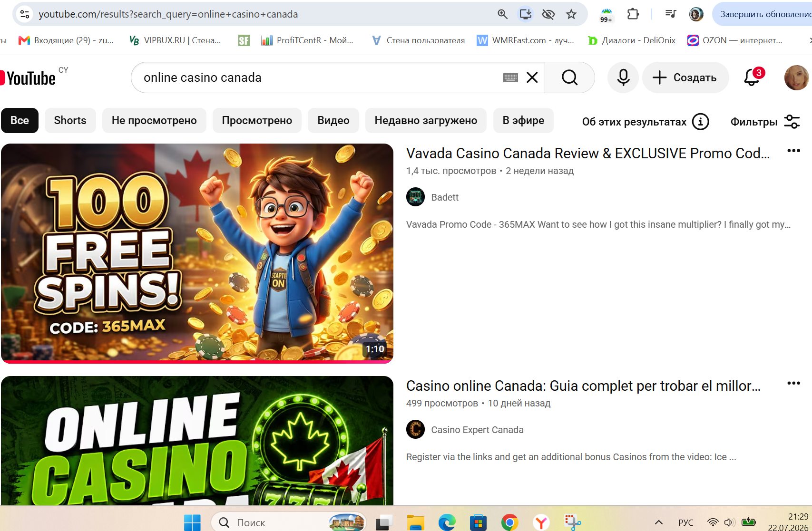This screenshot has height=531, width=812.
Task: Select the Недавно загружено filter chip
Action: pyautogui.click(x=426, y=121)
